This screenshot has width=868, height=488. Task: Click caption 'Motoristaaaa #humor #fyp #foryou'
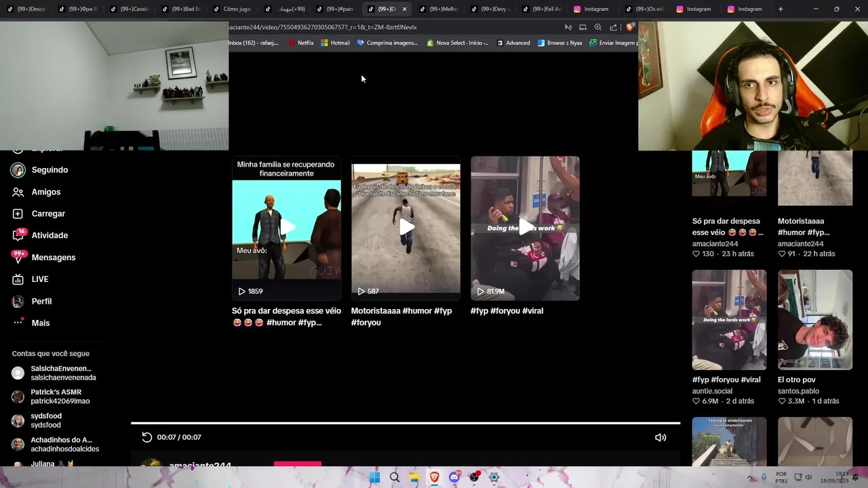pos(401,317)
